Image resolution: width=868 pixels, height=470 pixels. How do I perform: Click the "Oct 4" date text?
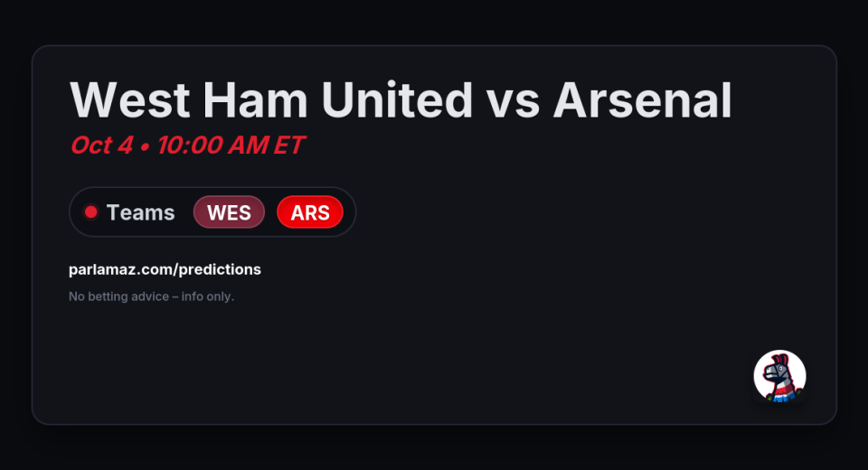(x=101, y=146)
